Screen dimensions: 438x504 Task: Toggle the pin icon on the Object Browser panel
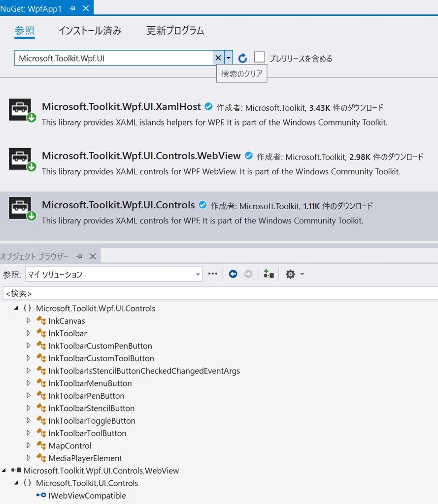tap(79, 256)
